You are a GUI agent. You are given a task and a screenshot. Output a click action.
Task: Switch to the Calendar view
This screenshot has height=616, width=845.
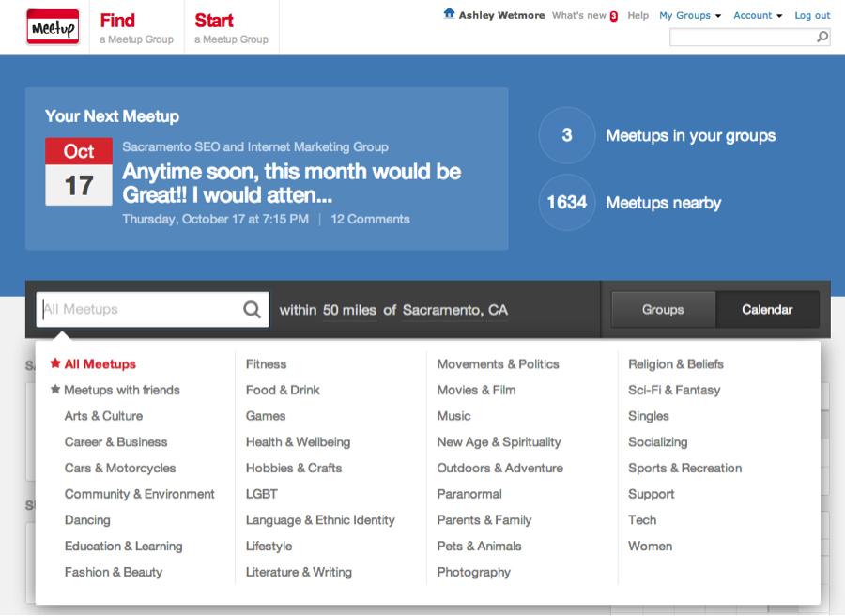pyautogui.click(x=767, y=309)
